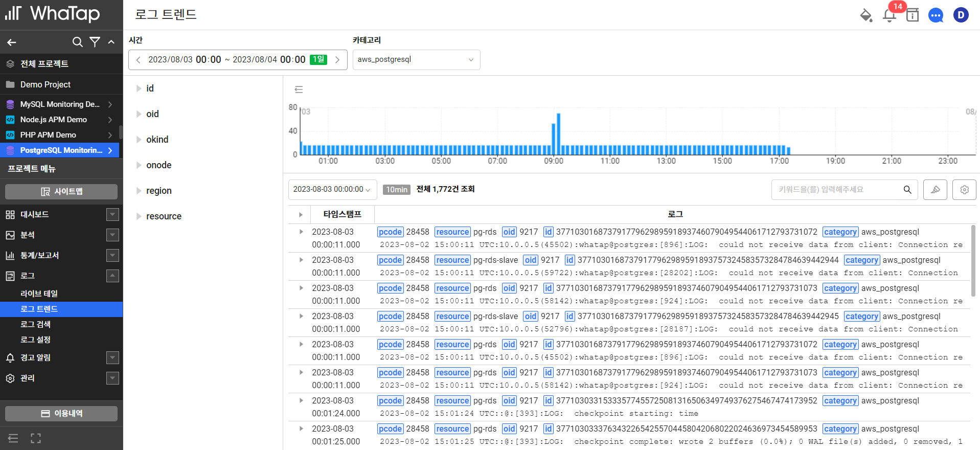Viewport: 980px width, 450px height.
Task: Open the 2023-08-03 00:00:00 time dropdown
Action: 332,189
